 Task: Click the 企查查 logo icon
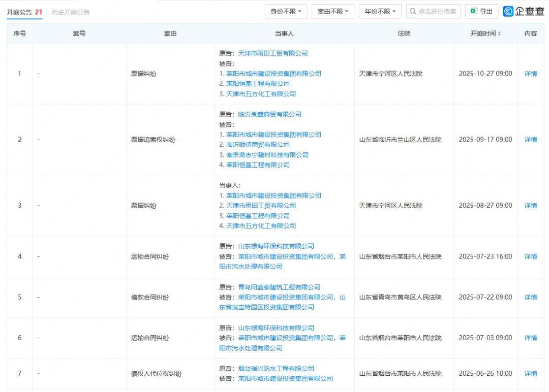(x=508, y=11)
